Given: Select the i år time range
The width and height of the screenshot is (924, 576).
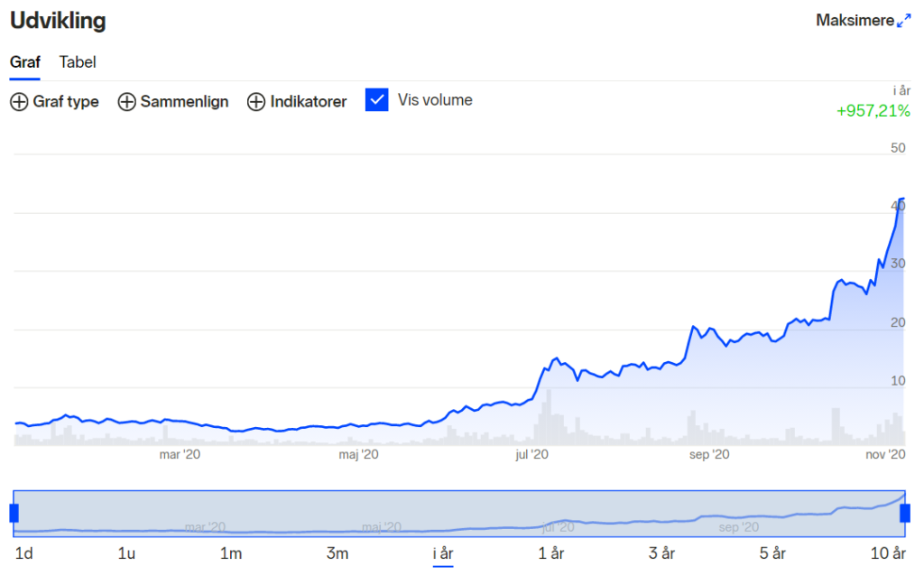Looking at the screenshot, I should pos(442,553).
